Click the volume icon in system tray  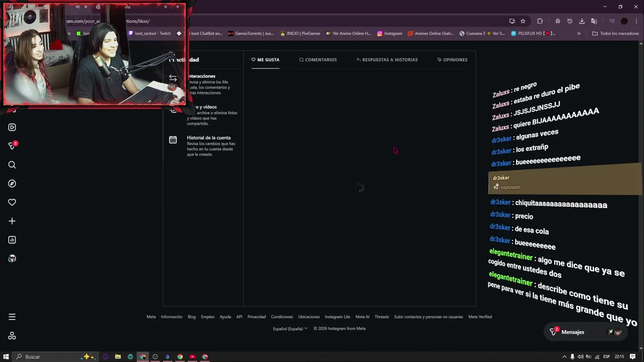tap(581, 356)
